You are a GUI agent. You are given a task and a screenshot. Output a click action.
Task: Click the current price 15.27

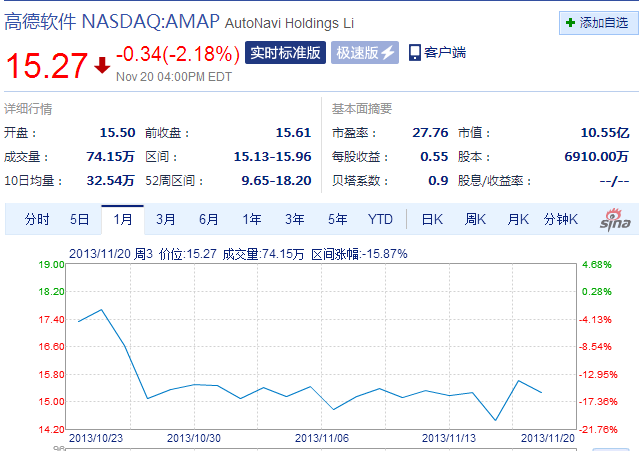(46, 65)
